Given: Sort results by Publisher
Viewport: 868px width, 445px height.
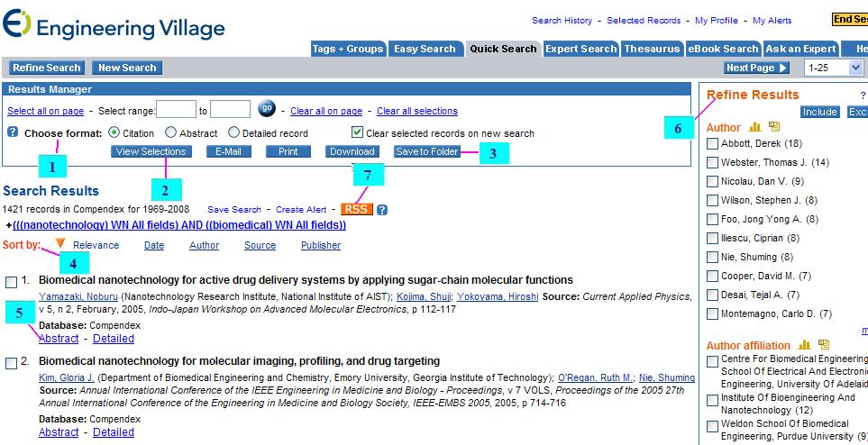Looking at the screenshot, I should click(x=321, y=245).
